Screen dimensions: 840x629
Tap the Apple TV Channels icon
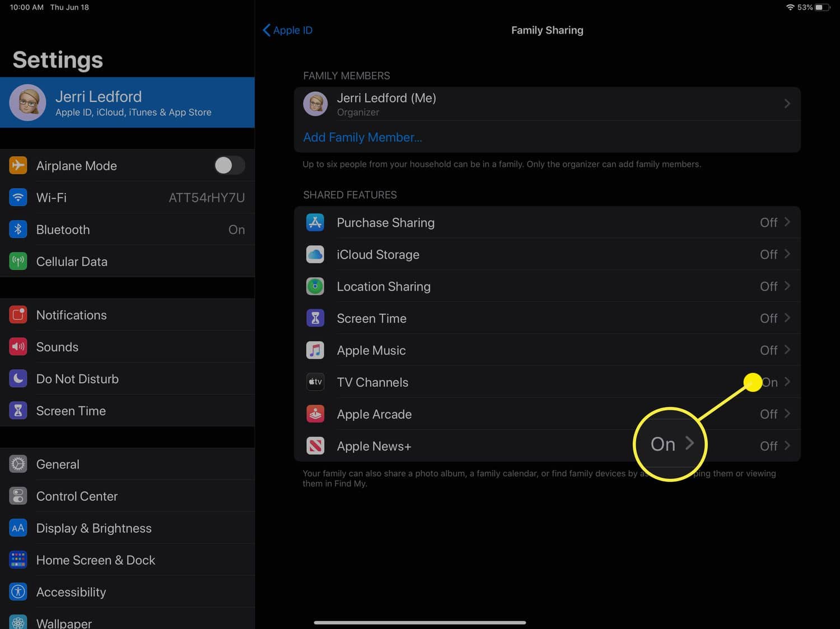point(315,382)
